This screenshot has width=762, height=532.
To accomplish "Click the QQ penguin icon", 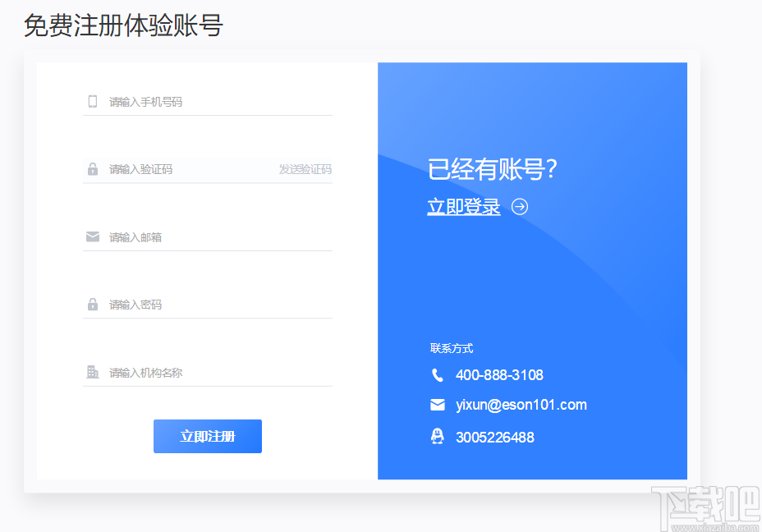I will coord(438,436).
